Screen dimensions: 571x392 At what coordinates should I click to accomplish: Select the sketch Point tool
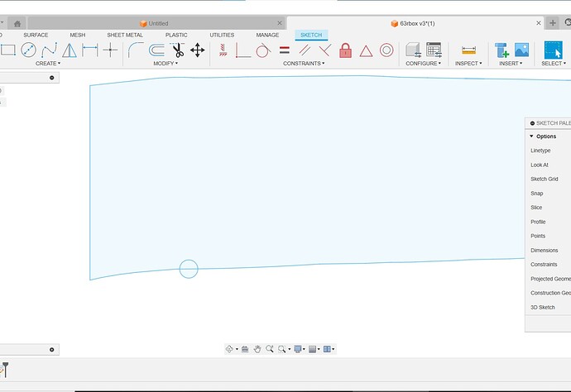(110, 50)
